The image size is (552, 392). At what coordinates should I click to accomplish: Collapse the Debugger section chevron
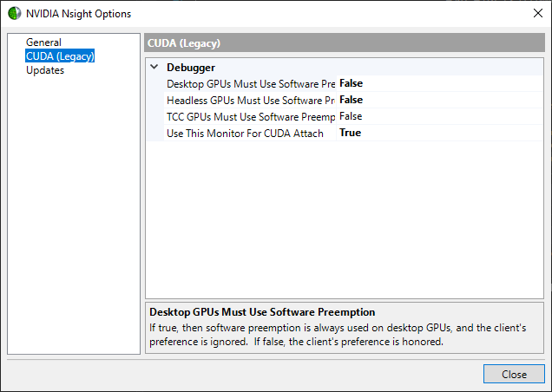[154, 67]
